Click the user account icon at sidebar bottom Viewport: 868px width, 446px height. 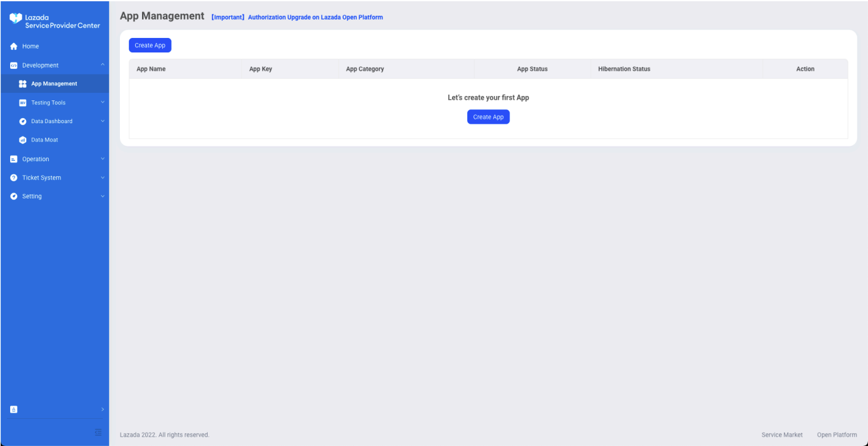(13, 409)
